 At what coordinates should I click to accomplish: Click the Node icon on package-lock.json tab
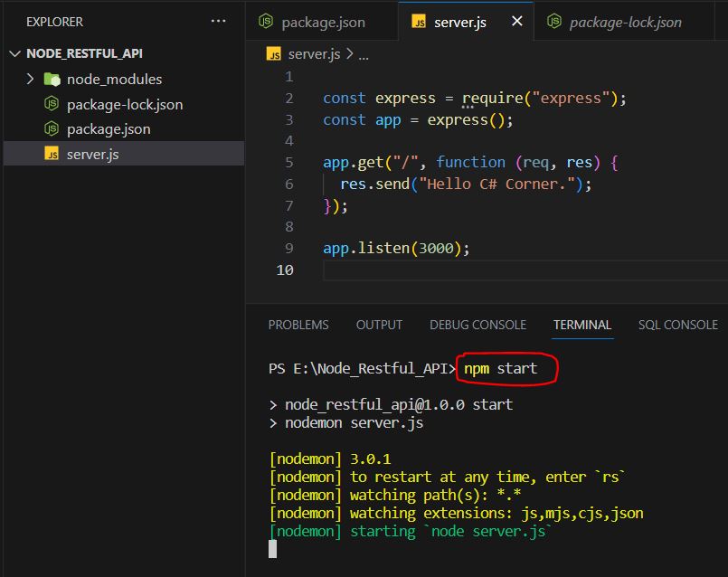[x=553, y=22]
